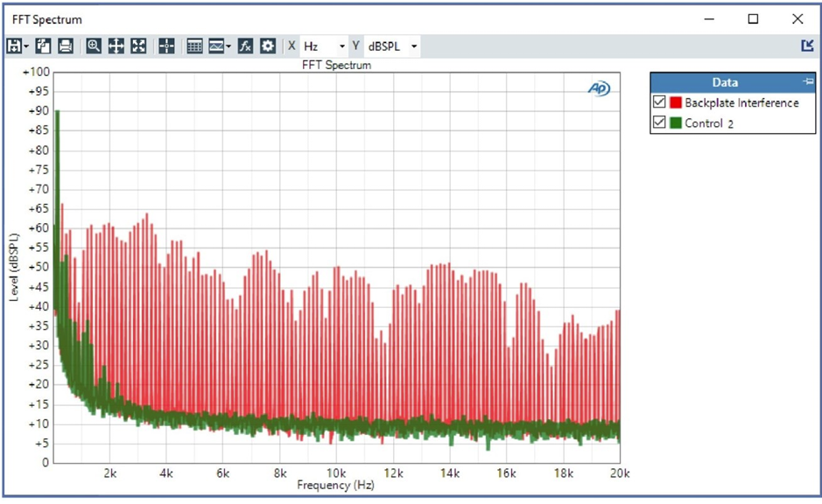This screenshot has width=822, height=504.
Task: Open the Y axis dBSPL unit dropdown
Action: pyautogui.click(x=413, y=46)
